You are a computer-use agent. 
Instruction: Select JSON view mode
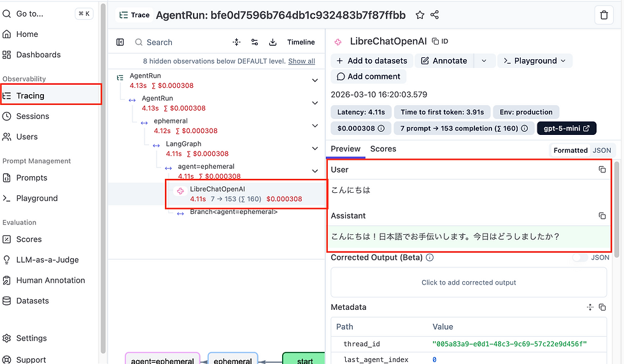click(x=602, y=150)
